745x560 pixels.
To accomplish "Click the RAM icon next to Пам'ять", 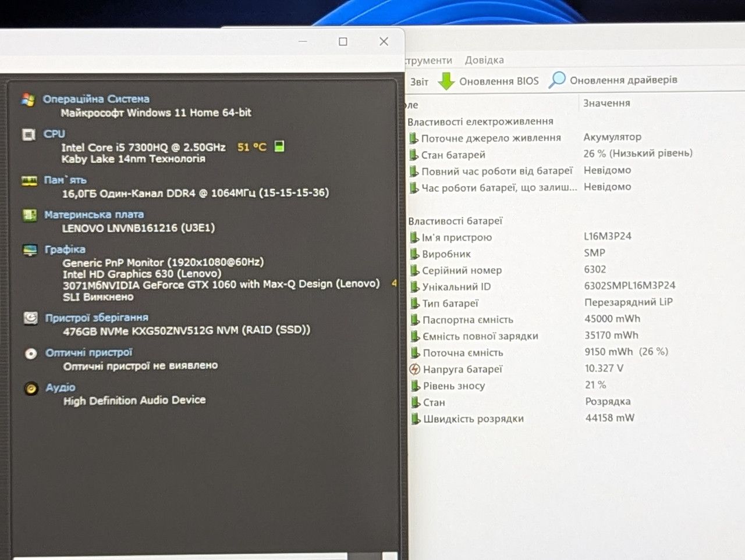I will tap(29, 181).
